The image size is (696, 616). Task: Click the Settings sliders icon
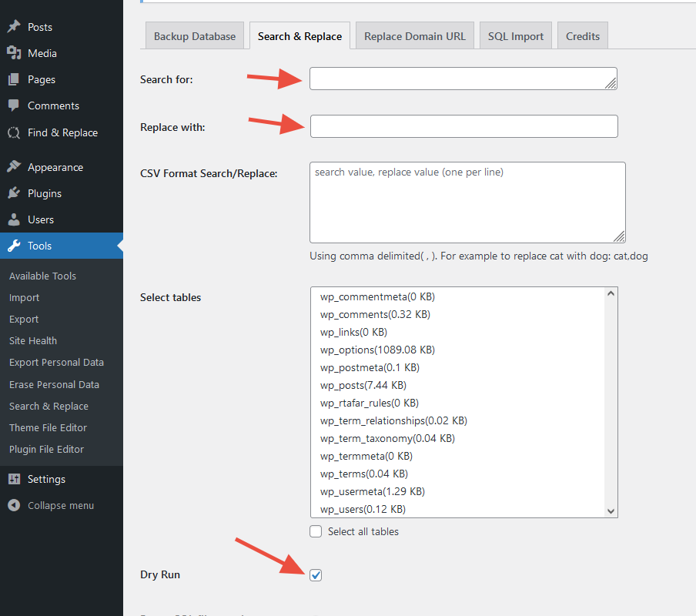[14, 479]
